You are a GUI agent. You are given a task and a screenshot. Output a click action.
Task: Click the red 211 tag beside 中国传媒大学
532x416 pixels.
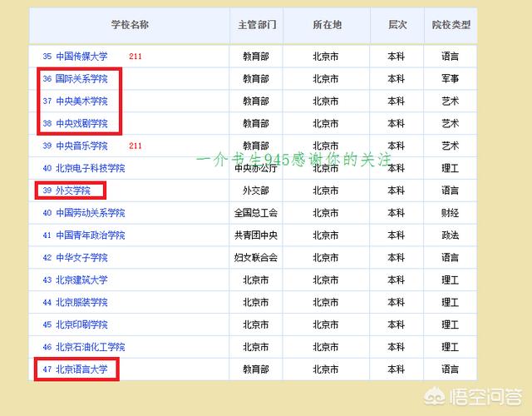pyautogui.click(x=135, y=57)
